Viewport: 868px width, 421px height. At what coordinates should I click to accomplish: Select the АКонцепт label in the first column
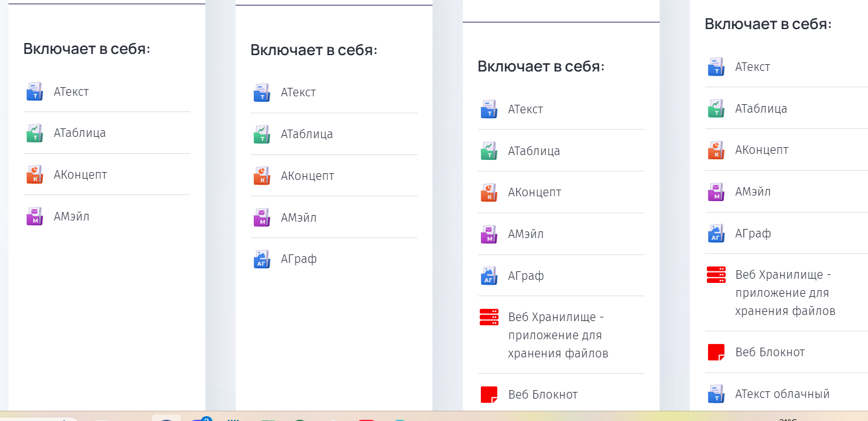point(80,174)
